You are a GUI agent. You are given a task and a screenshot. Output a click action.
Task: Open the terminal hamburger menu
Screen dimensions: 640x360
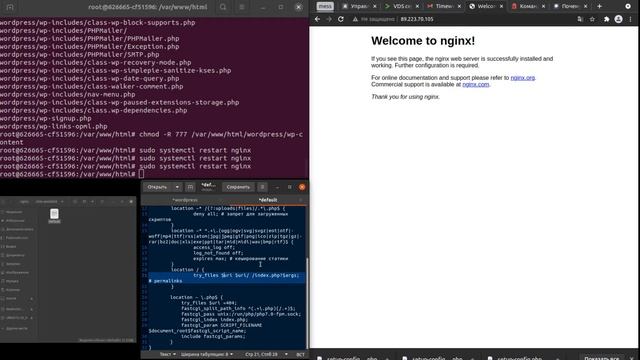coord(242,7)
